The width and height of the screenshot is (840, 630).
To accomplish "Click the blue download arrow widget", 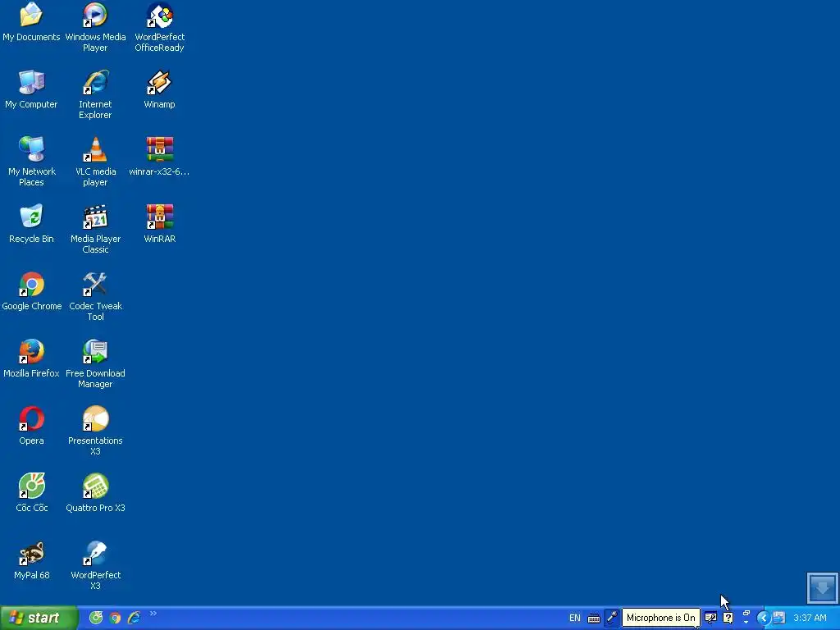I will 822,587.
